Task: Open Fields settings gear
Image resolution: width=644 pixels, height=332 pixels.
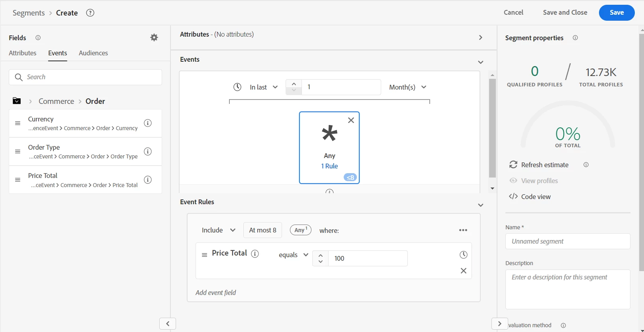Action: (x=154, y=37)
